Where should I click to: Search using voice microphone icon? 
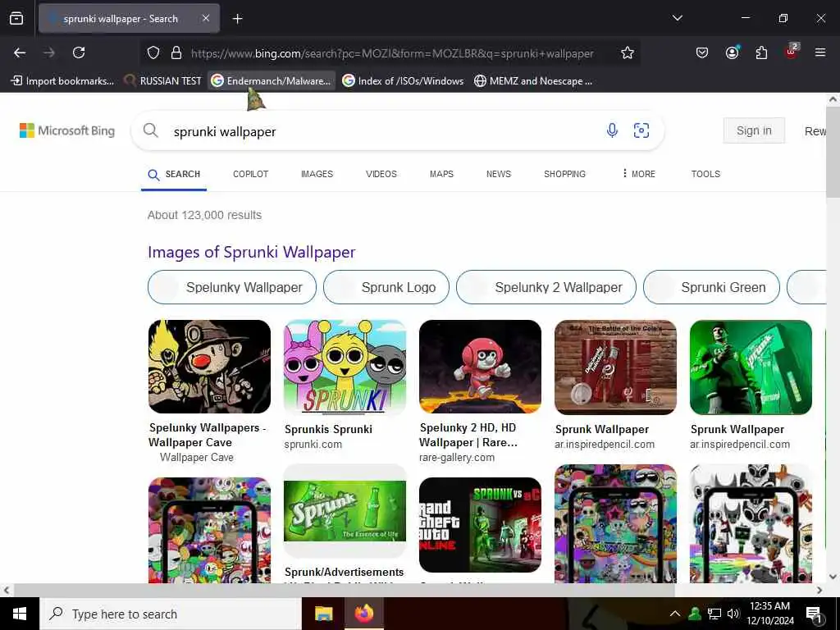(612, 130)
